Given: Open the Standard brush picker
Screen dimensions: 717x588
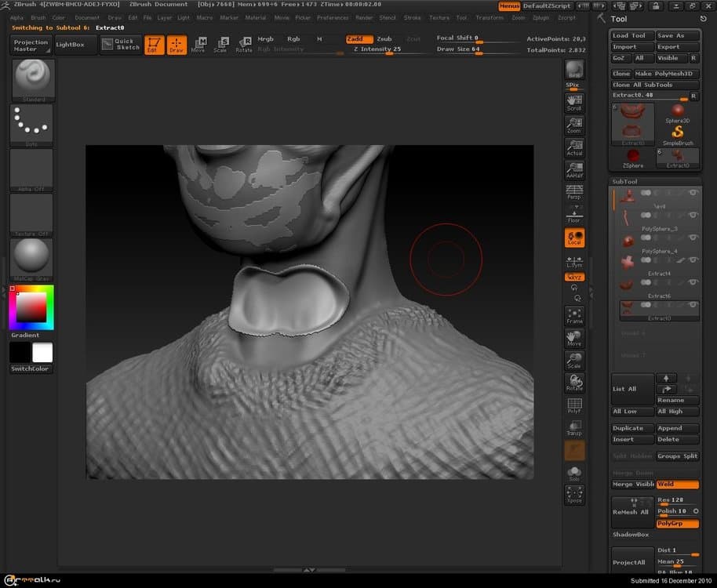Looking at the screenshot, I should (33, 80).
